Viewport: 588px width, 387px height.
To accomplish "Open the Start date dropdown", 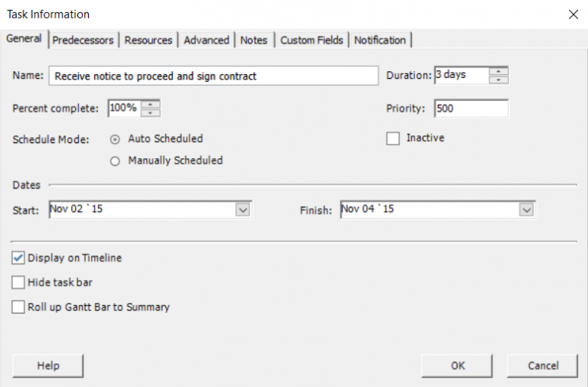I will [x=243, y=210].
